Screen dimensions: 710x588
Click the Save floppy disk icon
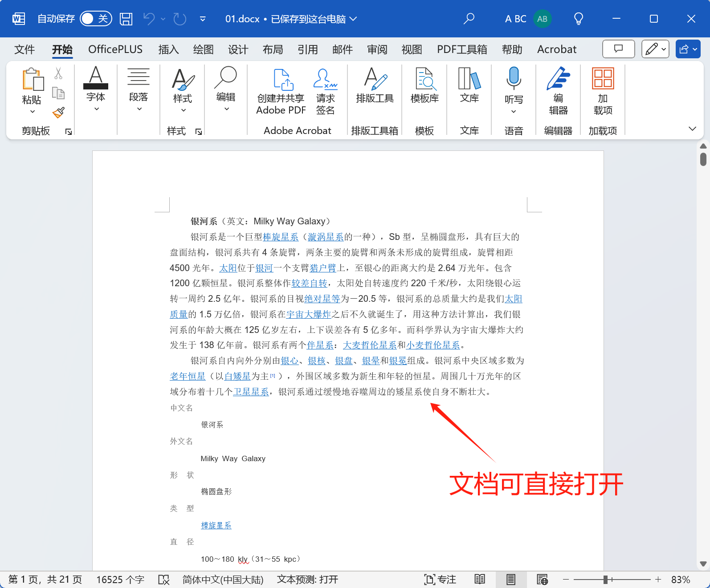tap(126, 19)
